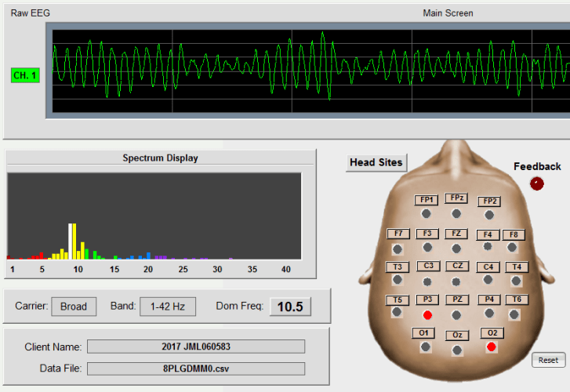Image resolution: width=570 pixels, height=392 pixels.
Task: Toggle the active O2 electrode site
Action: pyautogui.click(x=491, y=346)
